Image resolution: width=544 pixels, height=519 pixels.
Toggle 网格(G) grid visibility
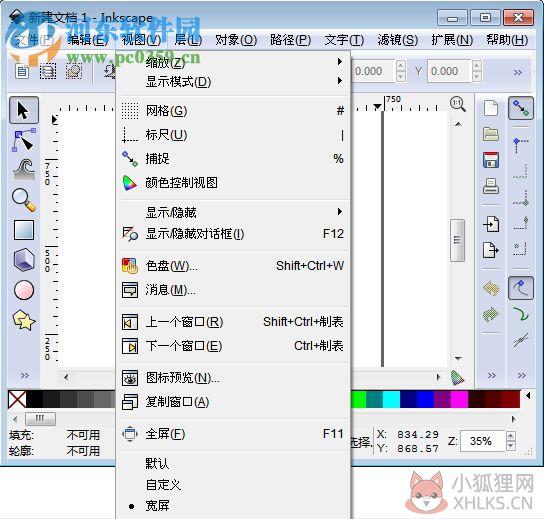(x=233, y=111)
